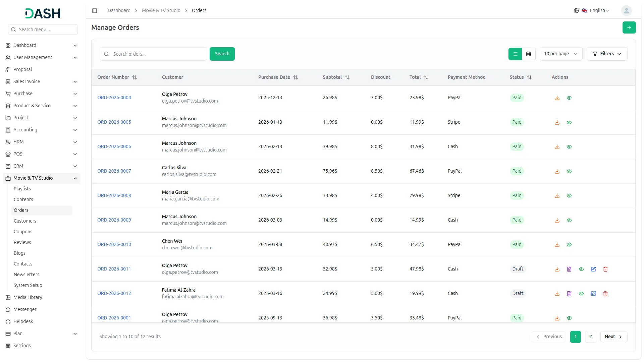
Task: Toggle sidebar collapse icon in header
Action: 95,11
